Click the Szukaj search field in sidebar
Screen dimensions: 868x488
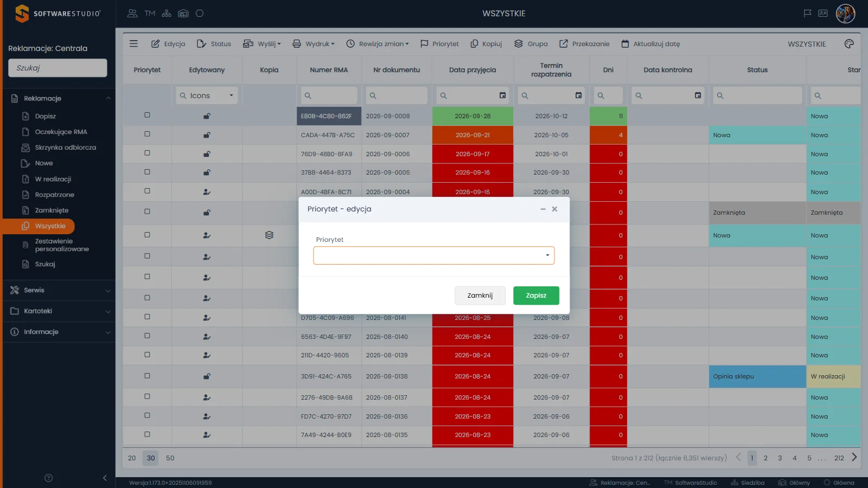tap(58, 68)
